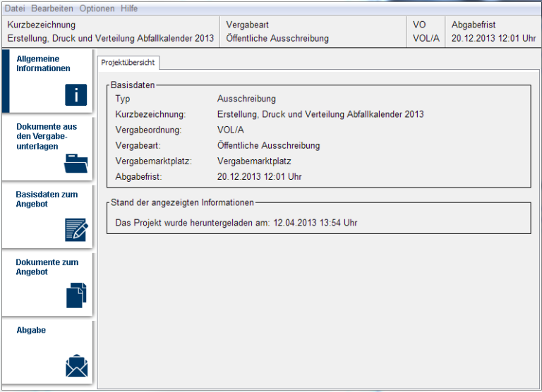Click the folder icon for Vergabeunterlagen documents
Viewport: 542px width, 392px height.
[x=76, y=163]
